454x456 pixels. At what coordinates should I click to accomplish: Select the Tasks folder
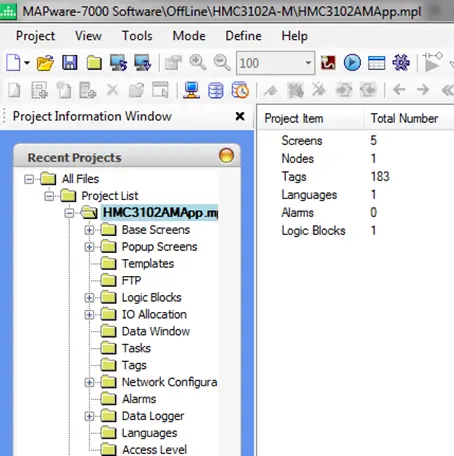click(x=136, y=348)
